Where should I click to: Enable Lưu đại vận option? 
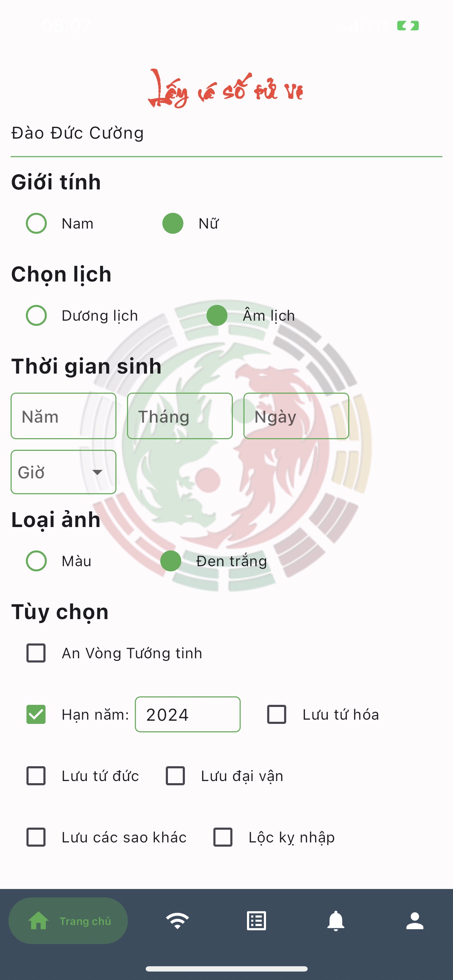point(175,776)
